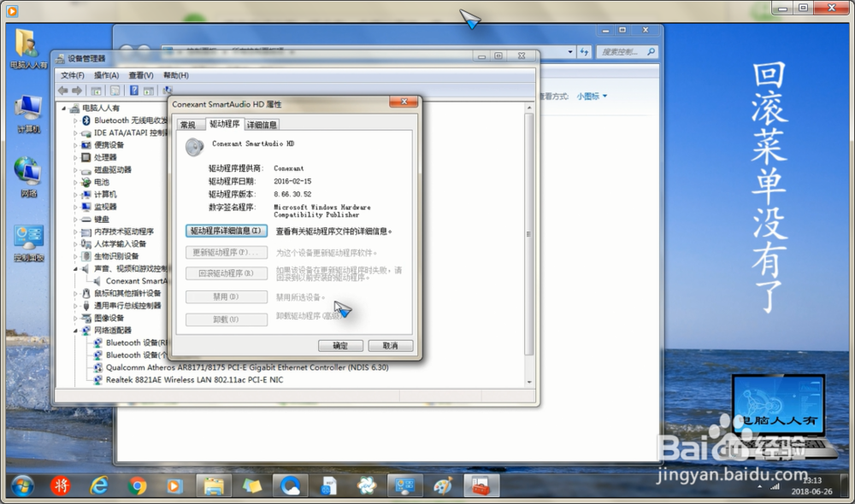Click Device Manager scrollbar down arrow
The image size is (855, 504).
click(529, 383)
